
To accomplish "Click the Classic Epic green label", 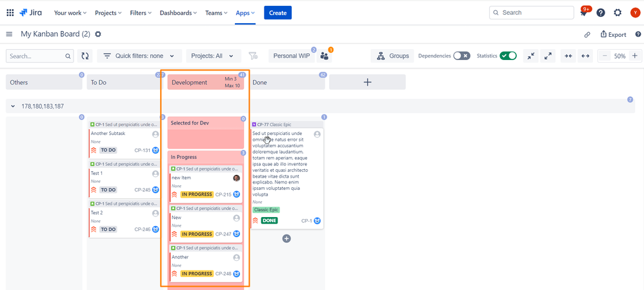I will [x=266, y=210].
